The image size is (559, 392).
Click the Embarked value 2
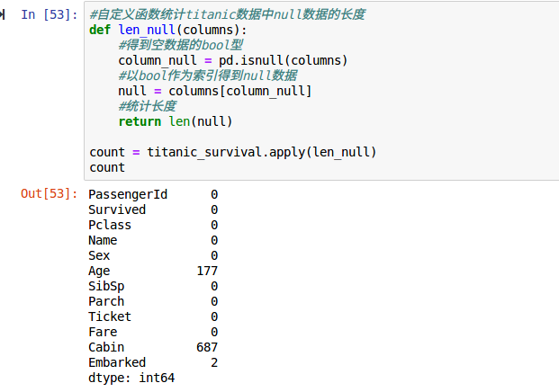[x=214, y=362]
